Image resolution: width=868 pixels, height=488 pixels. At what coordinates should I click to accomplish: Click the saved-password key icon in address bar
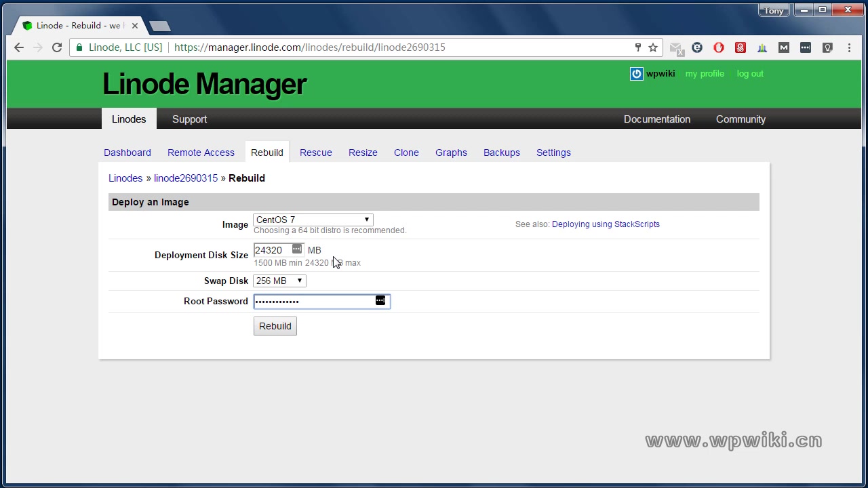[x=637, y=47]
